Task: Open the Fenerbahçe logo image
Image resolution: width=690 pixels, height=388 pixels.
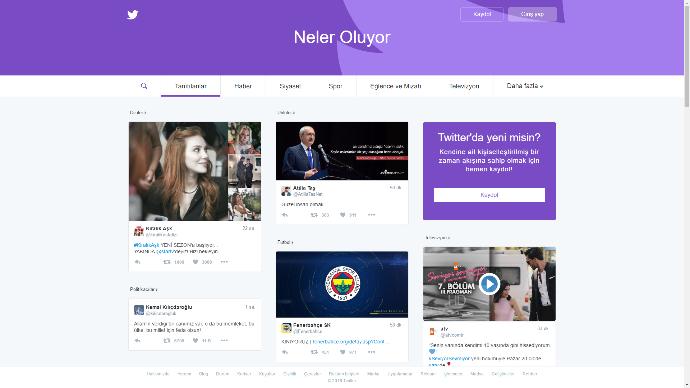Action: 342,285
